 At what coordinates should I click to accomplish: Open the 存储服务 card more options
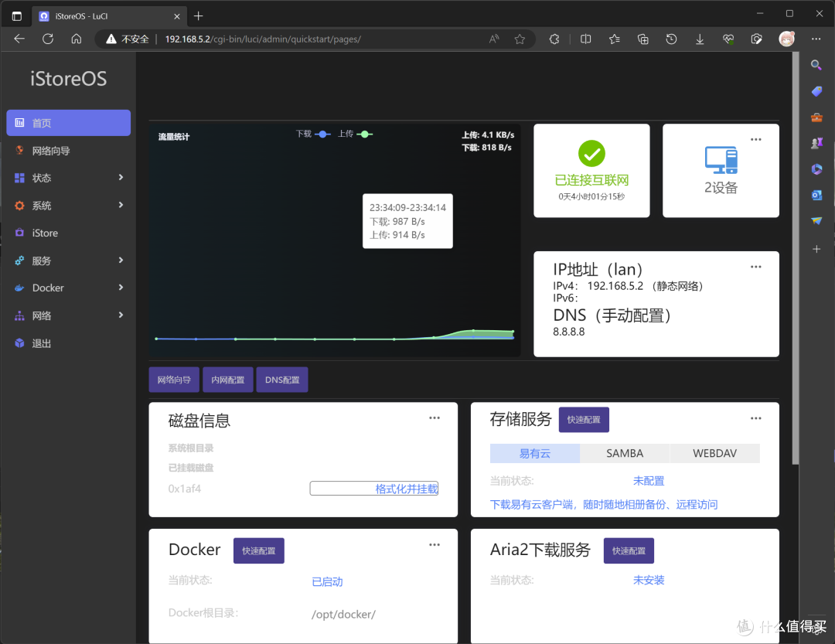(755, 419)
